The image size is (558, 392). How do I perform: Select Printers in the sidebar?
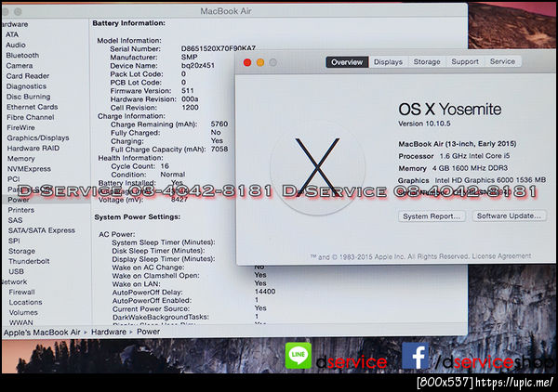[21, 210]
